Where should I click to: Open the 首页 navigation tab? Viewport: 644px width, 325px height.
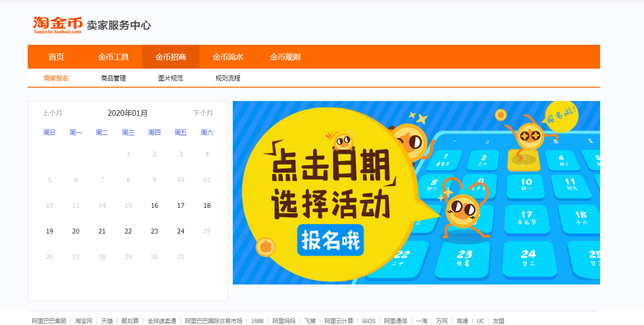pyautogui.click(x=56, y=57)
